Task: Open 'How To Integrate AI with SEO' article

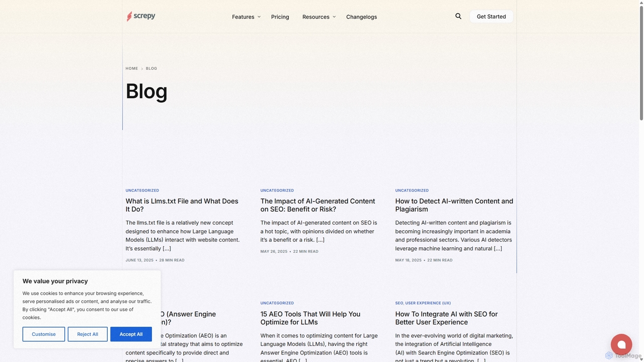Action: (446, 318)
